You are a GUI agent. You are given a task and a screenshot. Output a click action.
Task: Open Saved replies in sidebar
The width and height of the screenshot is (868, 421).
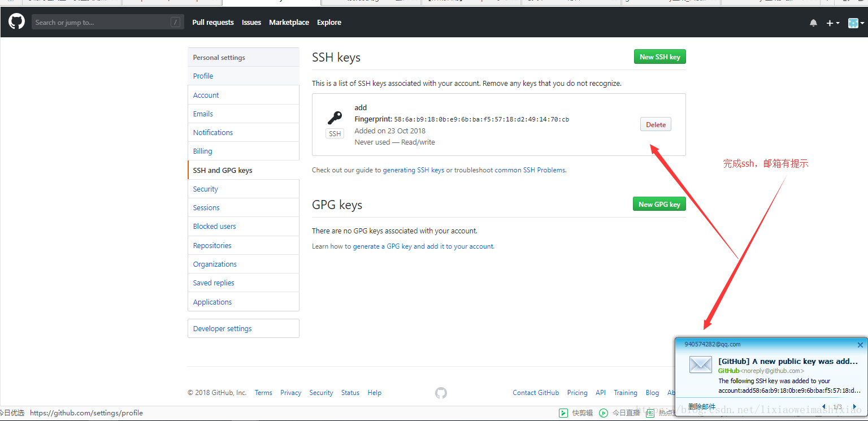click(244, 283)
